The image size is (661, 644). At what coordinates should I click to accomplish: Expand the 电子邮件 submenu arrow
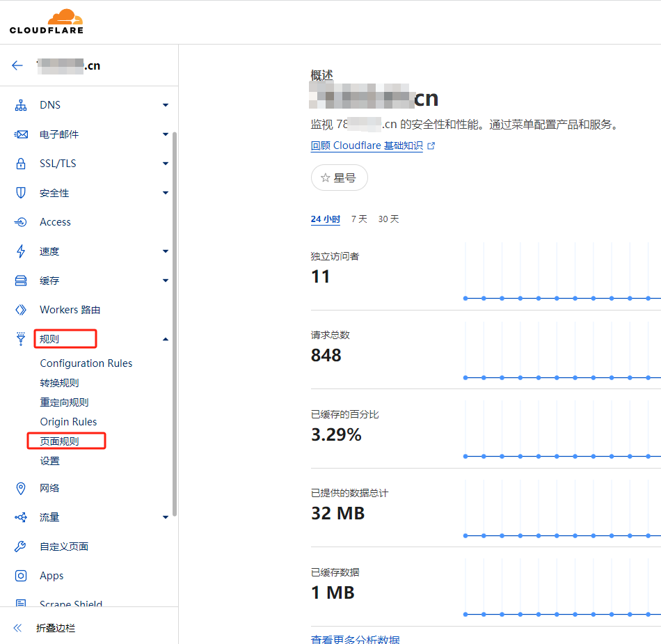click(x=165, y=134)
